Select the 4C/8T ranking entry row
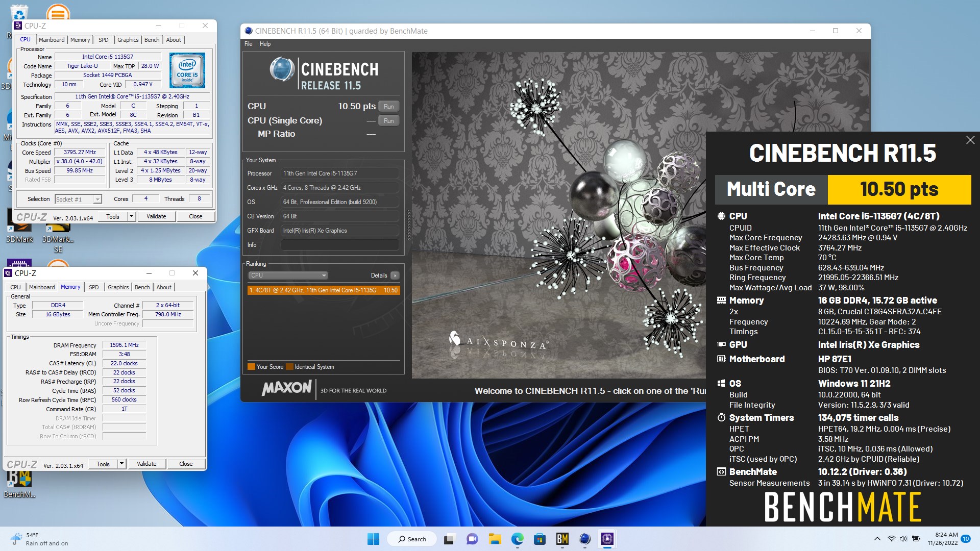Image resolution: width=980 pixels, height=551 pixels. coord(324,290)
